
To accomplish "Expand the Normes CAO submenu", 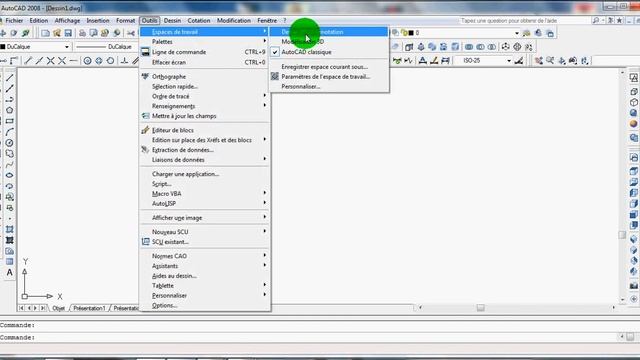I will click(204, 256).
